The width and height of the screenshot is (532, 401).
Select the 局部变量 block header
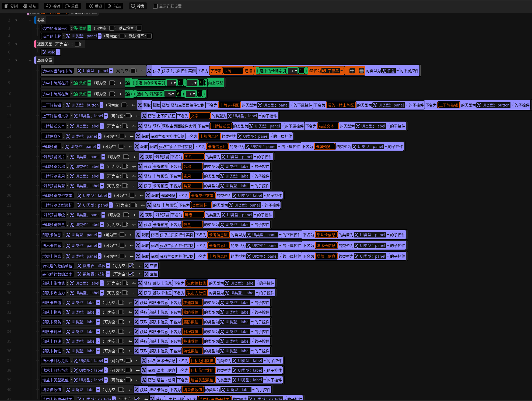pyautogui.click(x=45, y=60)
